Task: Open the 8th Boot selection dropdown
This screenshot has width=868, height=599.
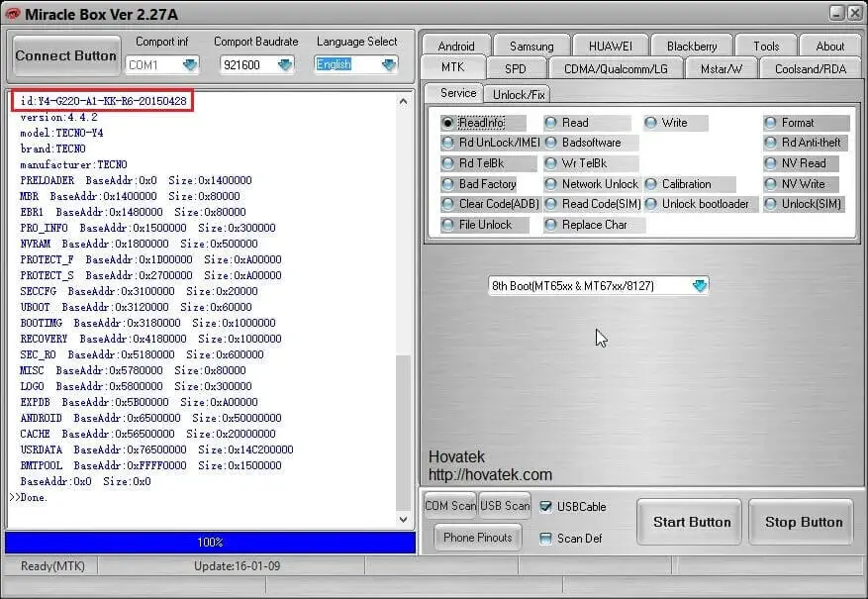Action: pos(700,284)
